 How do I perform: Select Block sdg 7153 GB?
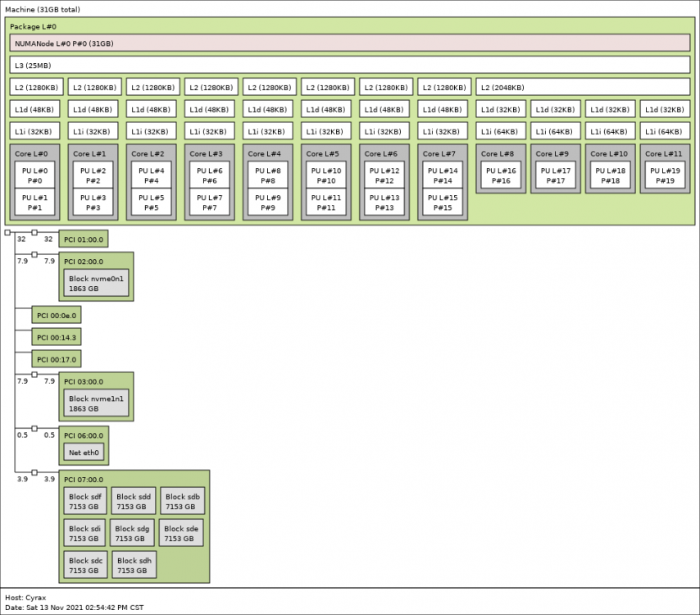click(132, 533)
